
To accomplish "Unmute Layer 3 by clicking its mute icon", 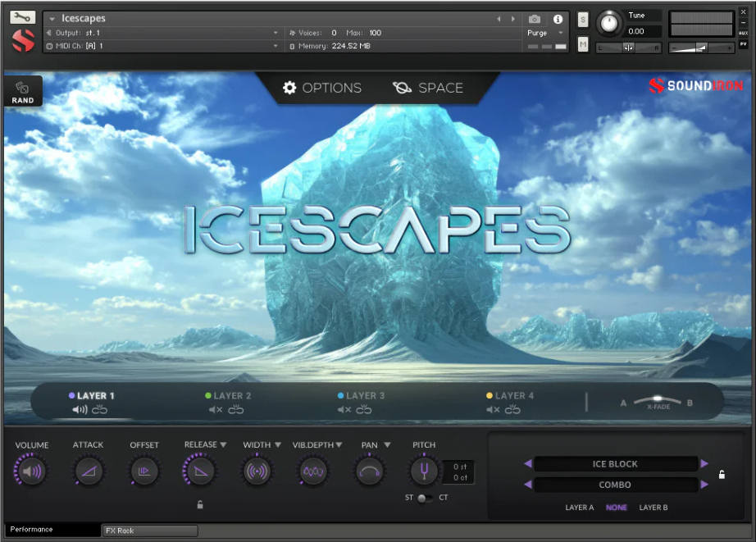I will point(342,408).
